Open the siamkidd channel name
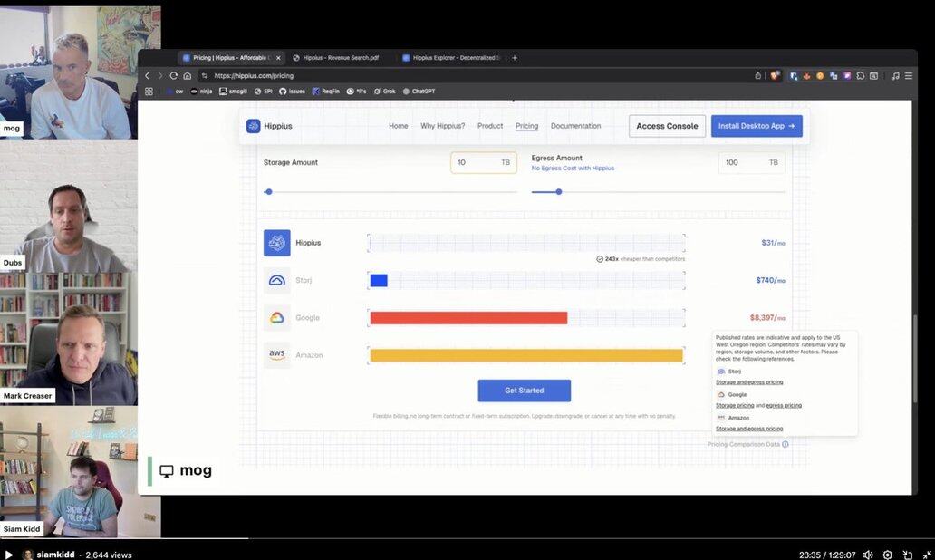 (x=55, y=555)
